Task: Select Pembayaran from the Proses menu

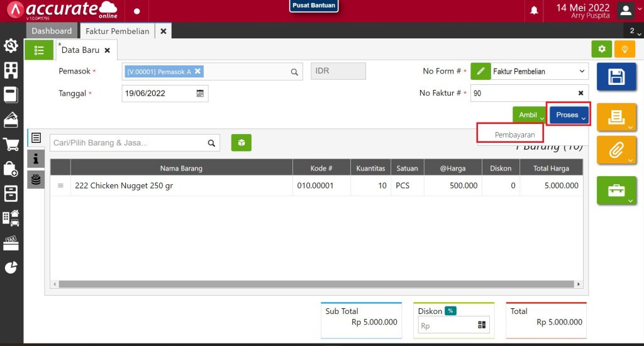Action: pyautogui.click(x=514, y=135)
